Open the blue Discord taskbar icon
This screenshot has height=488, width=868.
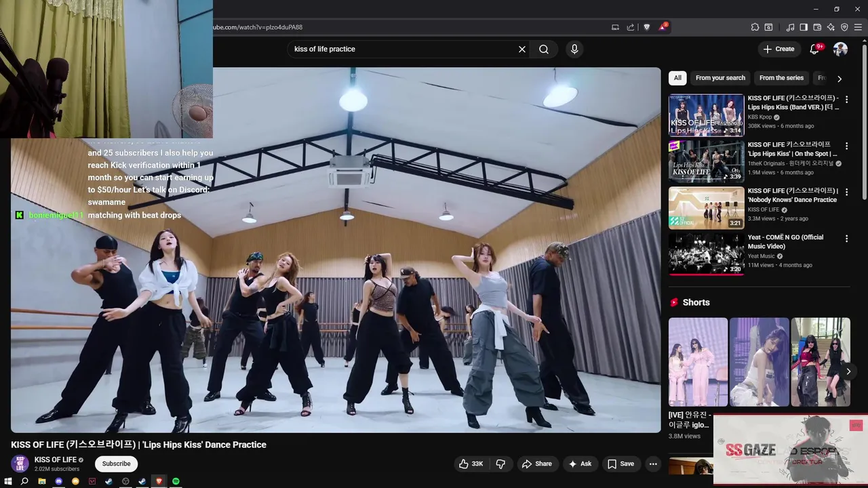[x=58, y=481]
